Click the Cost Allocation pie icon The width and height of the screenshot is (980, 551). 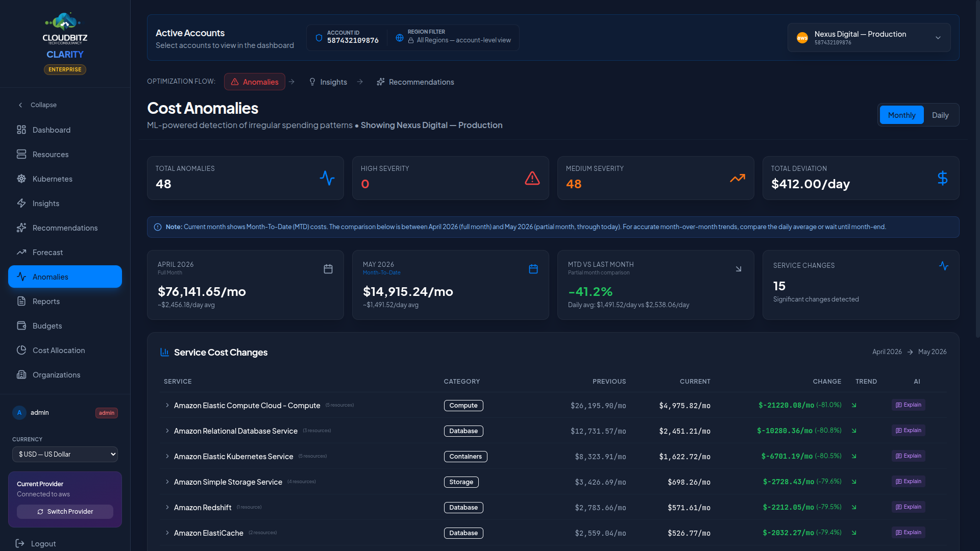point(21,350)
